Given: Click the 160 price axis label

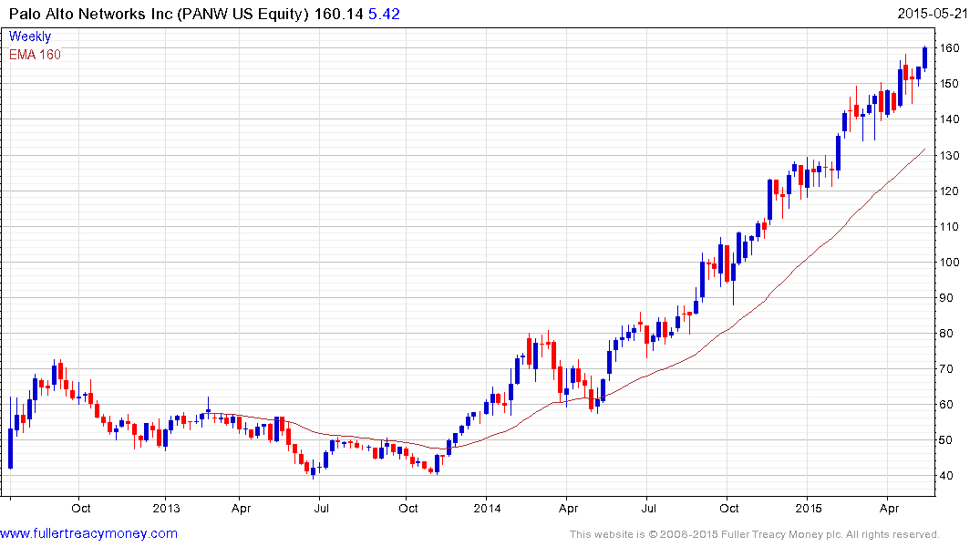Looking at the screenshot, I should pos(953,48).
